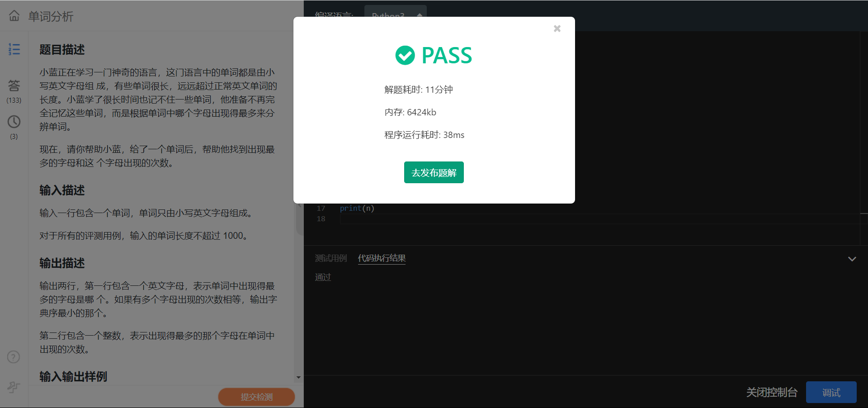
Task: Click the 调试 debug button
Action: 831,392
